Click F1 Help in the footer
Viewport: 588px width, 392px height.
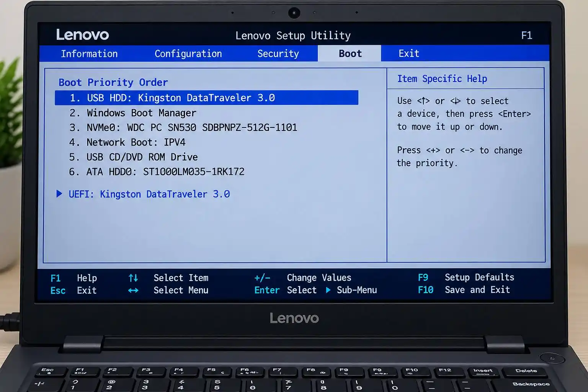(x=73, y=278)
